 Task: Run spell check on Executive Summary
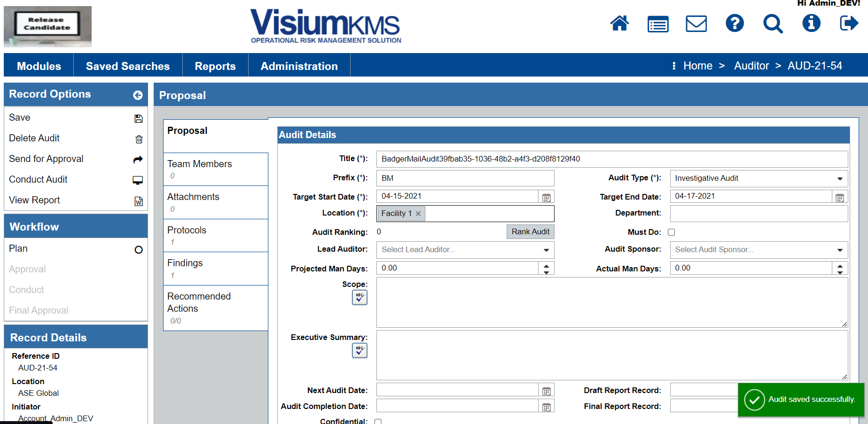[360, 350]
